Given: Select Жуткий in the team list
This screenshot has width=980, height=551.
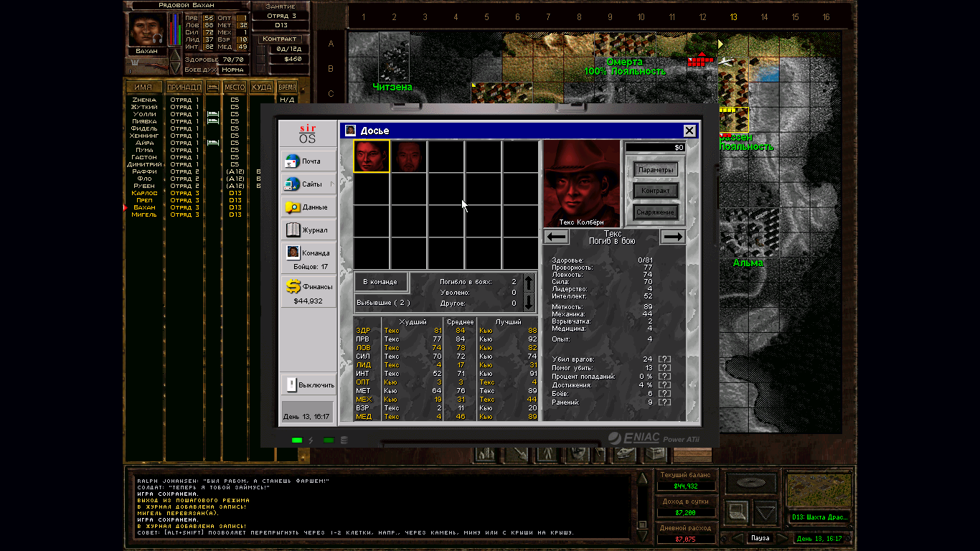Looking at the screenshot, I should [145, 107].
